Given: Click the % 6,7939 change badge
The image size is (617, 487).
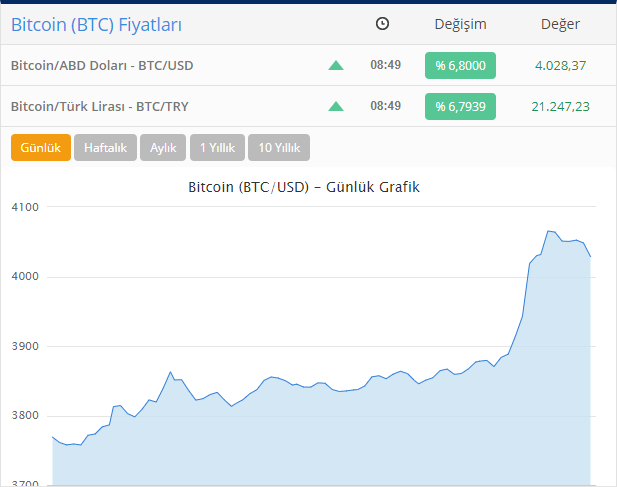Looking at the screenshot, I should click(460, 106).
